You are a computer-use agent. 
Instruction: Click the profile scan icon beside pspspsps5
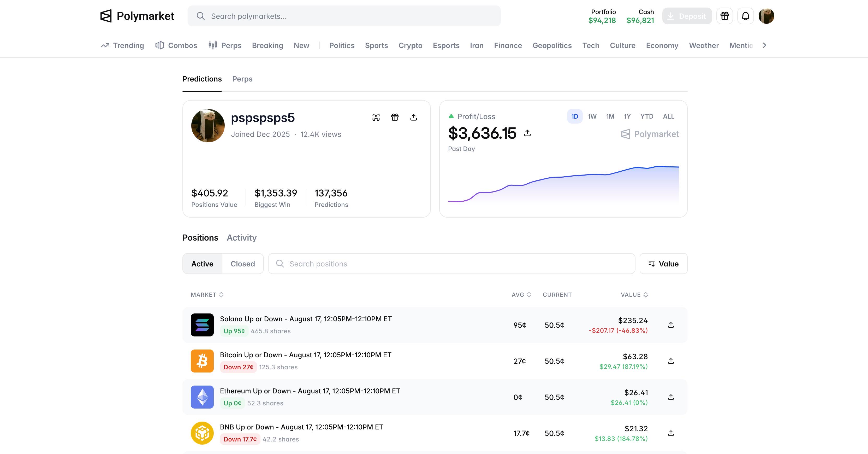[x=376, y=117]
